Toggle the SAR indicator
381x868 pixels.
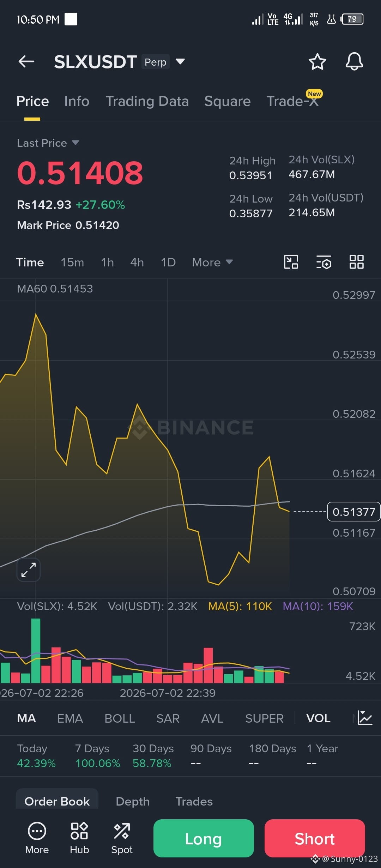(168, 718)
